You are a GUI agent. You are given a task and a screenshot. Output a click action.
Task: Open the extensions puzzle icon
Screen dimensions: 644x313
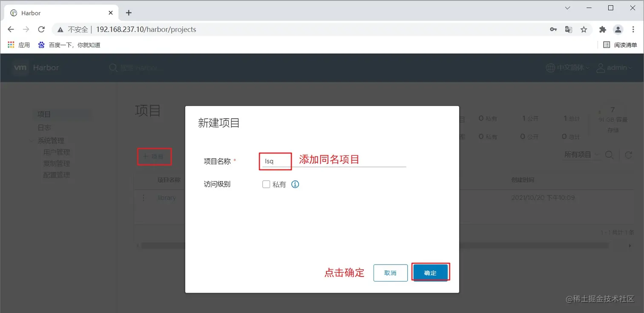click(x=602, y=29)
